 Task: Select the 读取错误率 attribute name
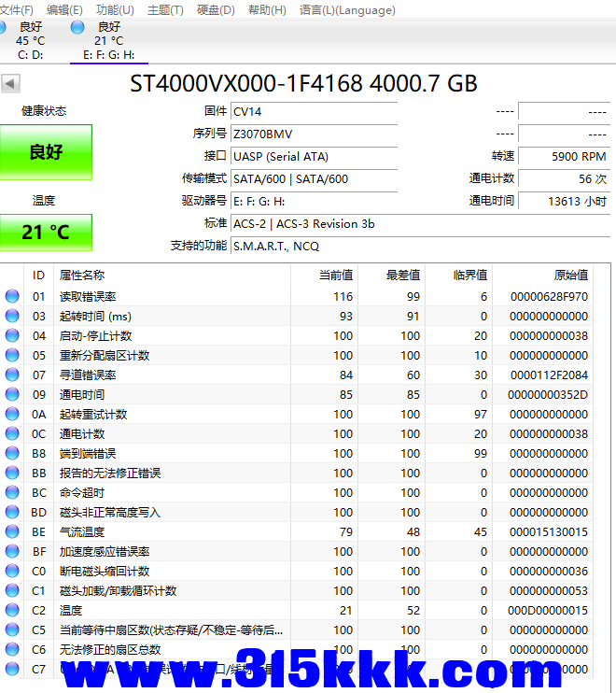(88, 297)
